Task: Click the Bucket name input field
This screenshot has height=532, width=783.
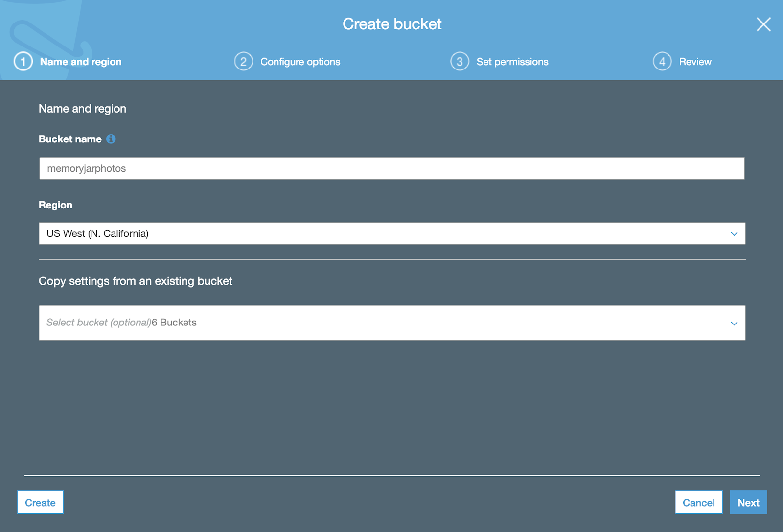Action: (392, 168)
